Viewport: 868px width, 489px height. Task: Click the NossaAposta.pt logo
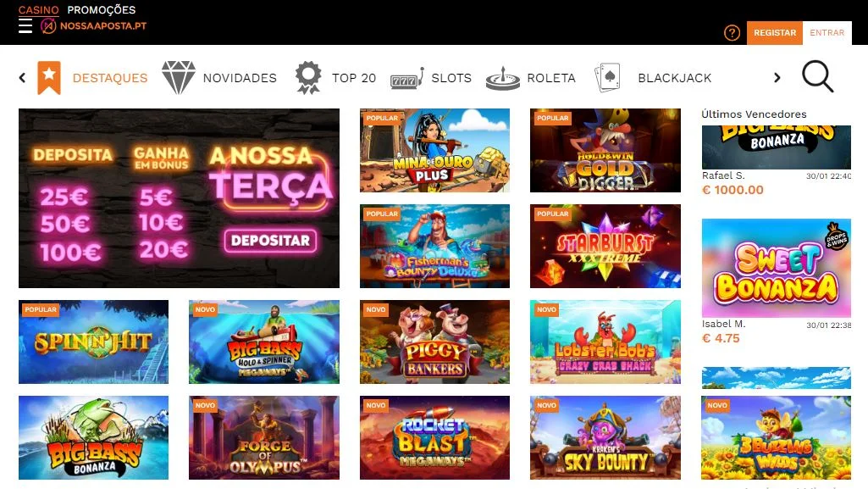(93, 25)
